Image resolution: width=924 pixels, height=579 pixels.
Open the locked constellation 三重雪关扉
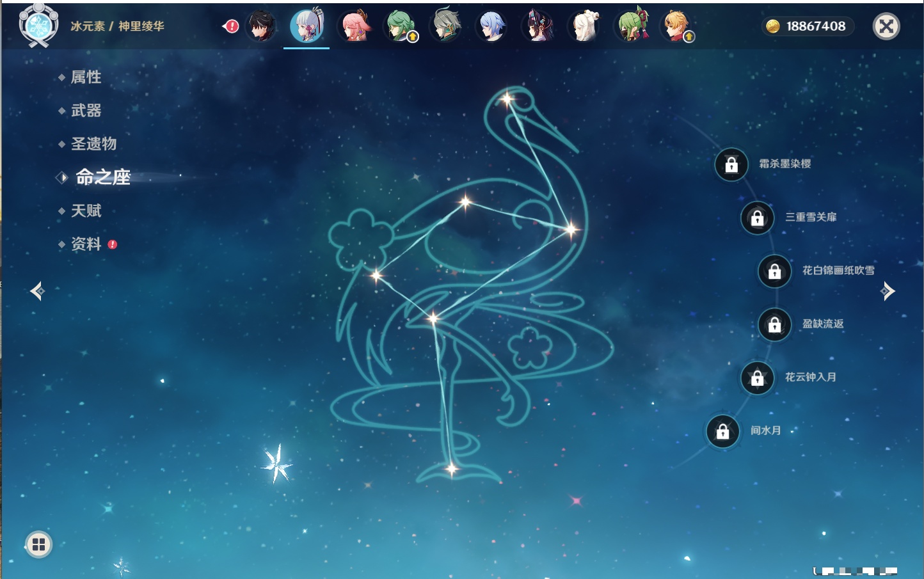757,218
